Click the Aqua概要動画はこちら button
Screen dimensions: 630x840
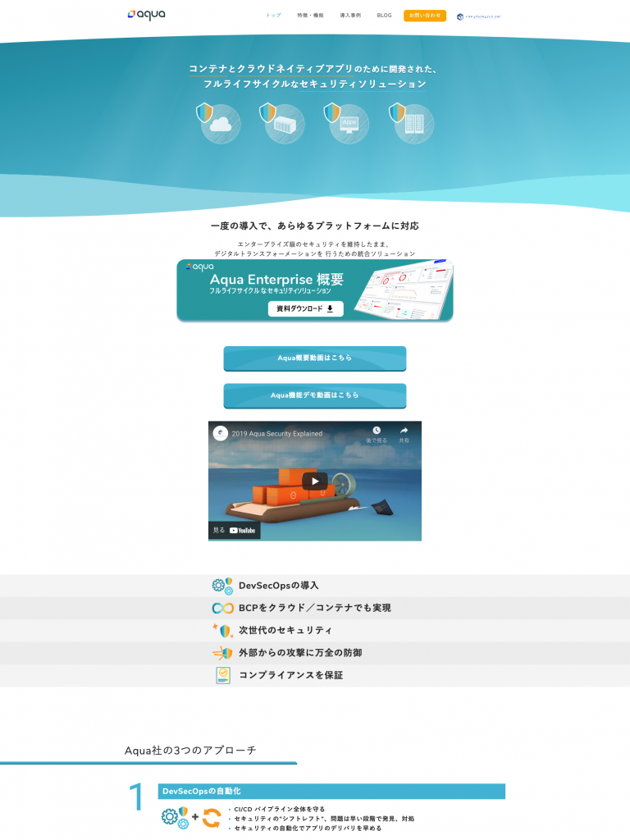click(315, 358)
